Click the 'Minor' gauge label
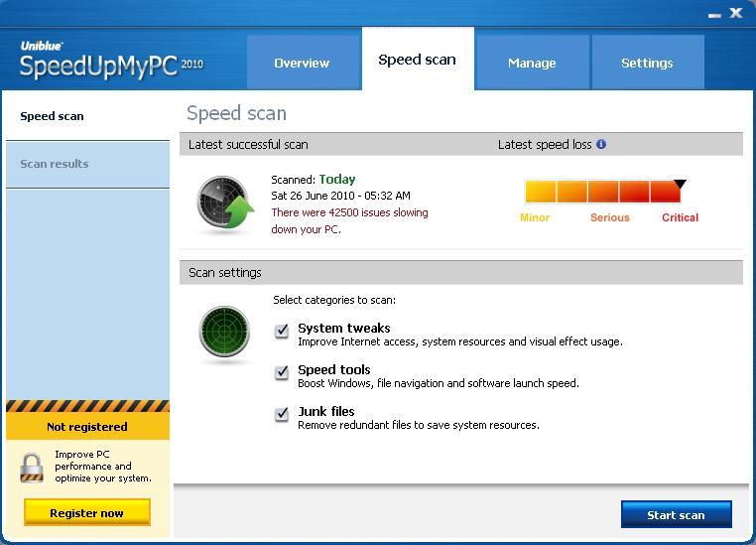The image size is (756, 545). pos(535,217)
